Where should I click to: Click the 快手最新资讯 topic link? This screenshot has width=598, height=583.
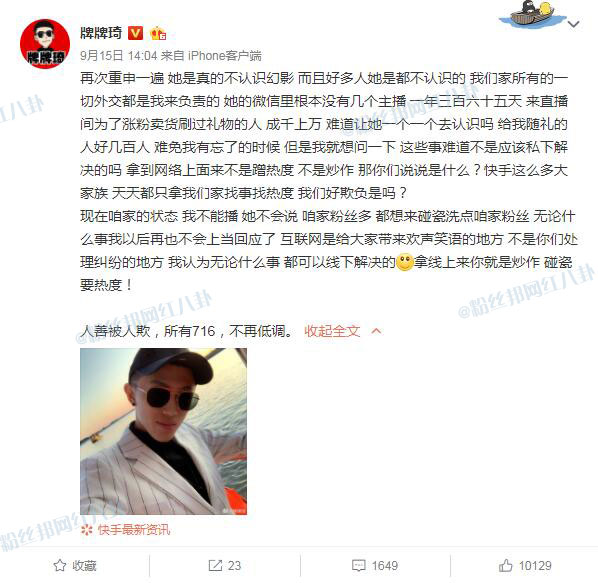134,530
